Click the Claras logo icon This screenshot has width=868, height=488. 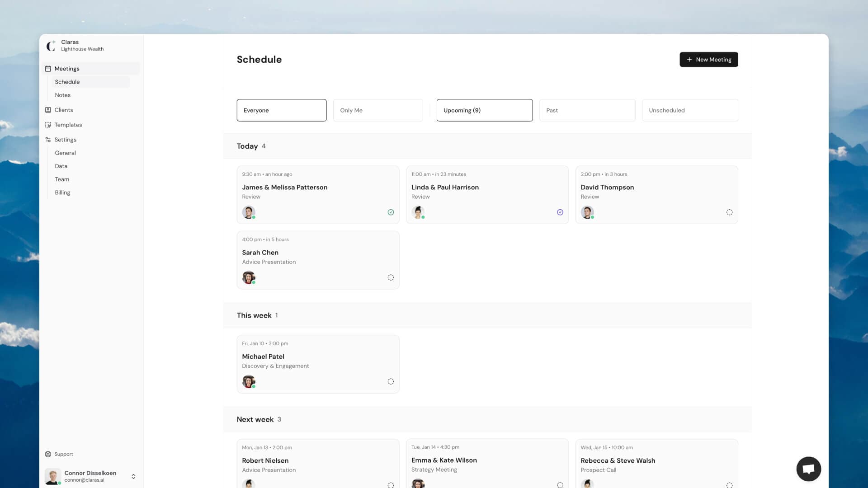51,45
